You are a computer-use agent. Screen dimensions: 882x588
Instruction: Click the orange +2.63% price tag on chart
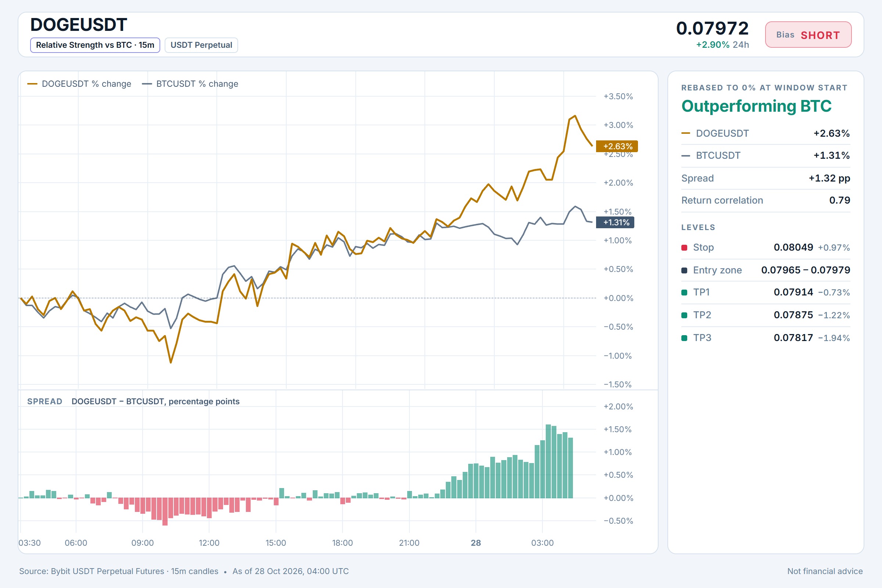click(617, 146)
